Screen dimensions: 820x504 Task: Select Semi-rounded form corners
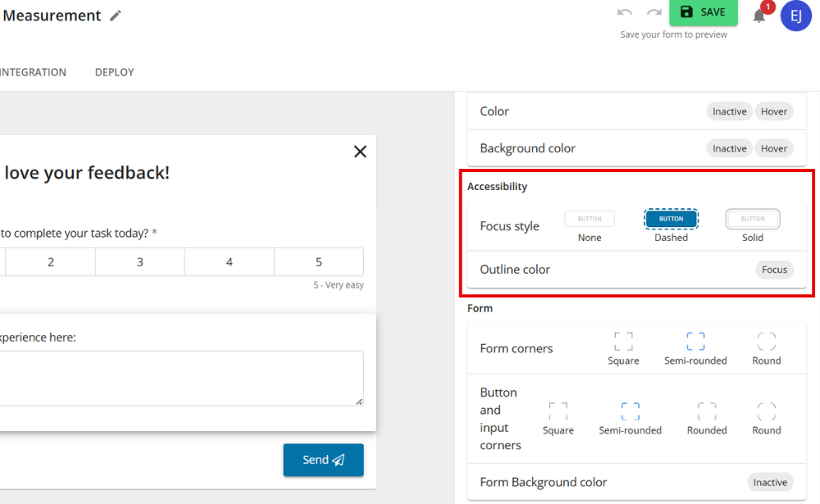[x=695, y=339]
